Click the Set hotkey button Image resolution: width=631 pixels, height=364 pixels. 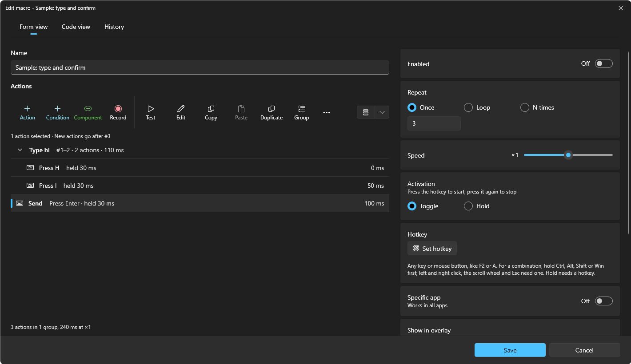(432, 249)
